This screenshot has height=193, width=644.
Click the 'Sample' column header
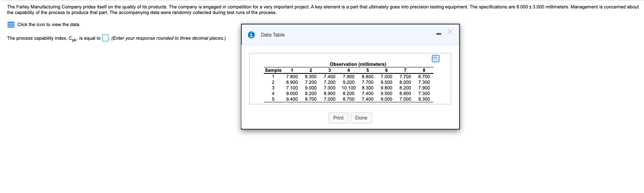coord(273,70)
